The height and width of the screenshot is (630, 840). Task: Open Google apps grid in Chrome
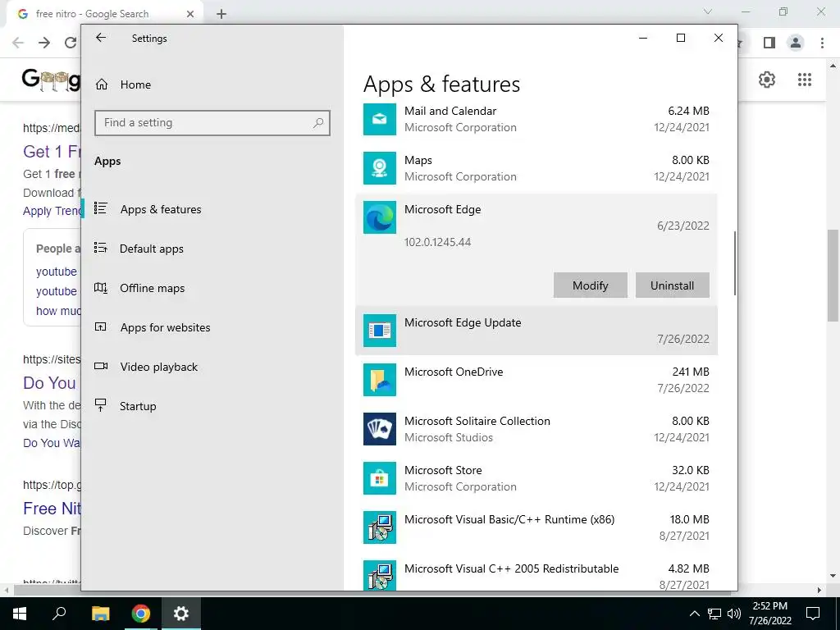coord(805,80)
